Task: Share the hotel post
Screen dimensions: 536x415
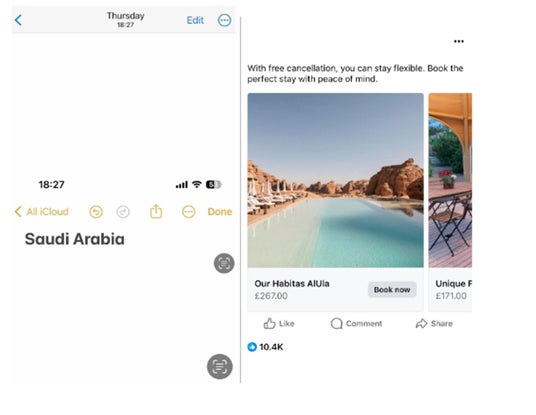Action: [x=434, y=323]
